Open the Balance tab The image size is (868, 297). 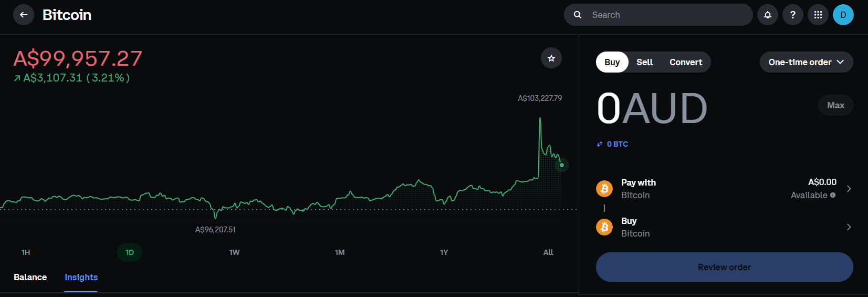30,277
